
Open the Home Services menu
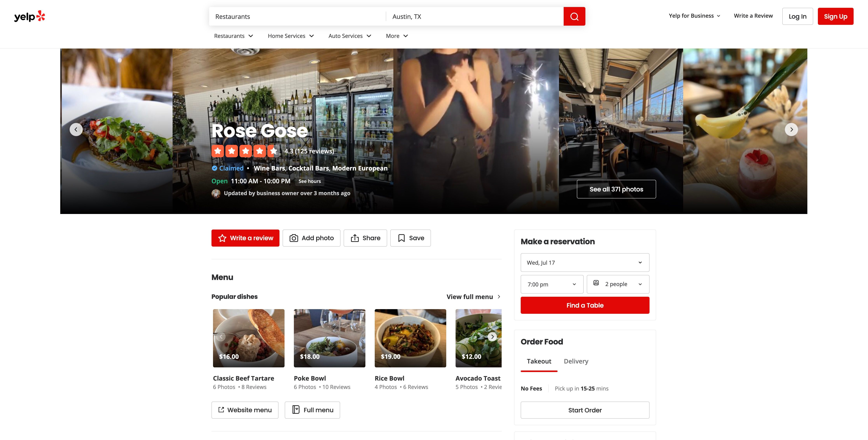(x=291, y=36)
